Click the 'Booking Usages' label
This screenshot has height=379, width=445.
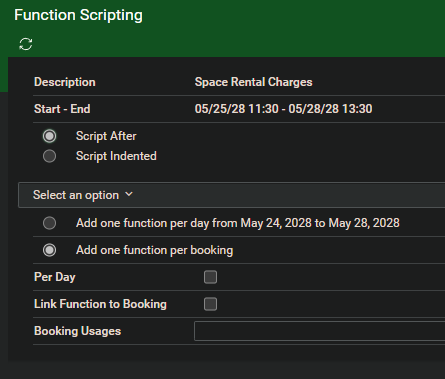(x=77, y=331)
